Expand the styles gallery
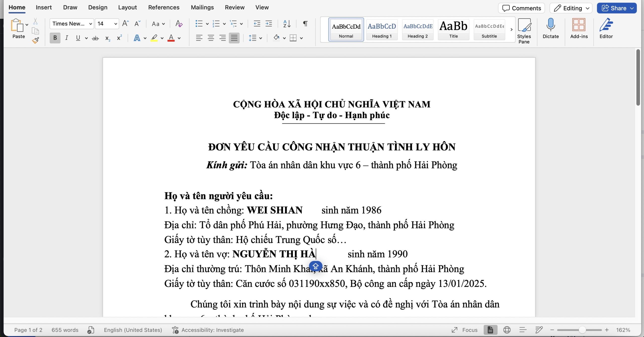Viewport: 644px width, 337px height. point(511,29)
